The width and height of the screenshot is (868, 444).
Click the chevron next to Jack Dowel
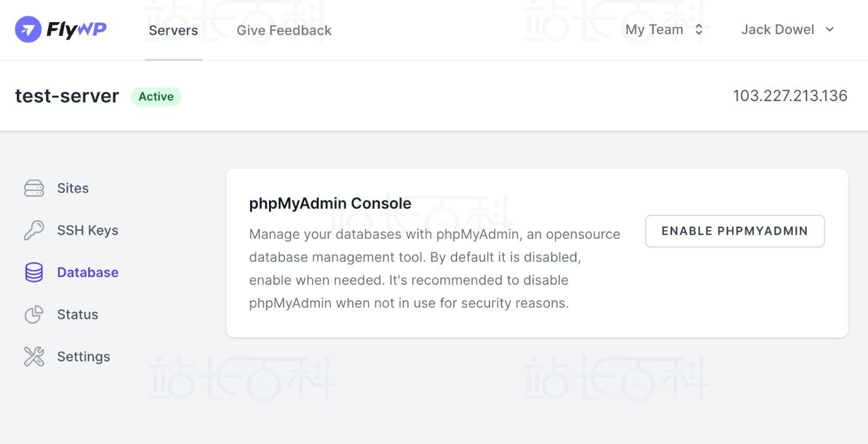coord(830,30)
